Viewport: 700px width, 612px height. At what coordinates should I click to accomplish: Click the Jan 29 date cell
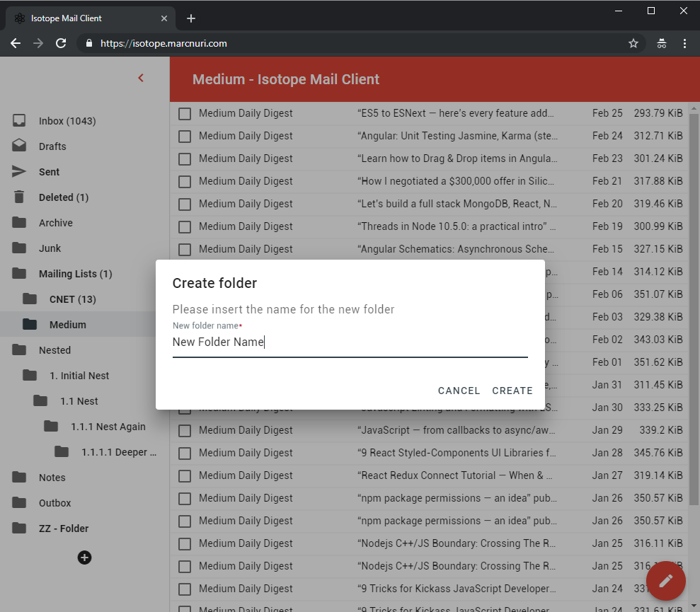(607, 430)
